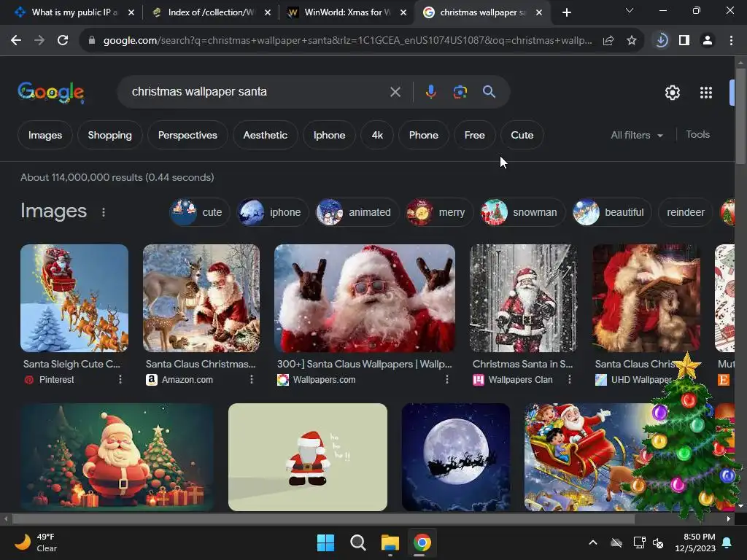
Task: Open the Chrome downloads icon
Action: 661,41
